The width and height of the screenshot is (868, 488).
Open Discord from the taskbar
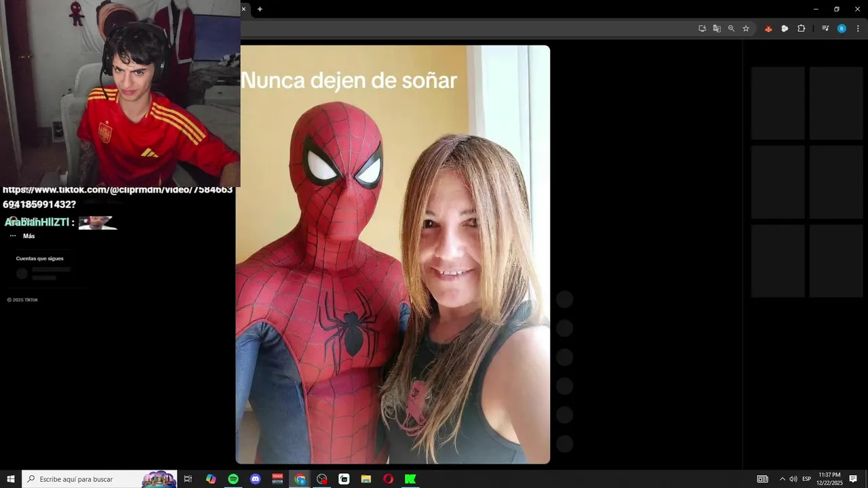[x=255, y=479]
